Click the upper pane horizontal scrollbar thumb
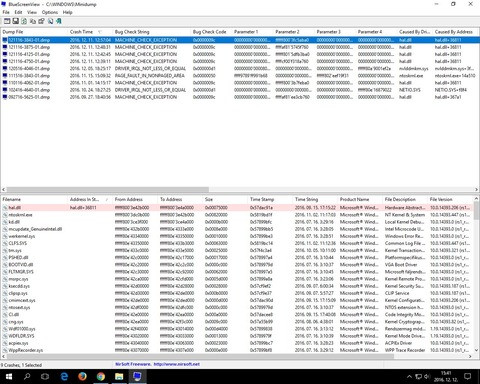480x384 pixels. [x=108, y=190]
